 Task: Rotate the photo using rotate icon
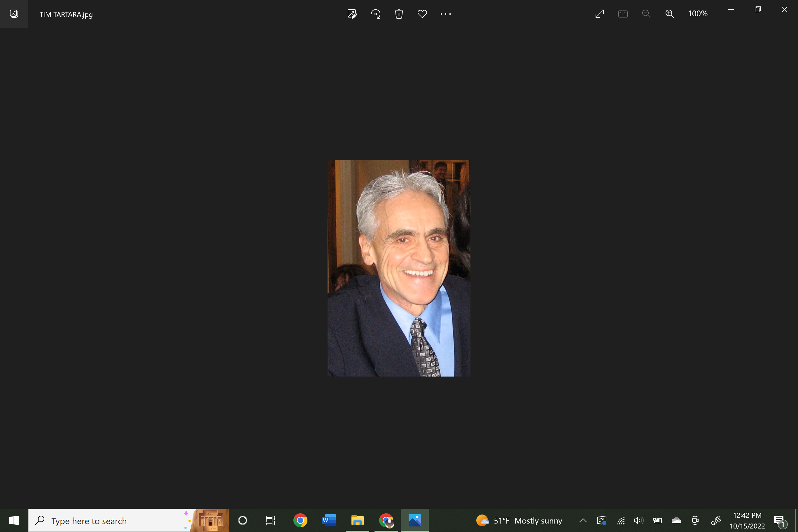click(x=376, y=14)
